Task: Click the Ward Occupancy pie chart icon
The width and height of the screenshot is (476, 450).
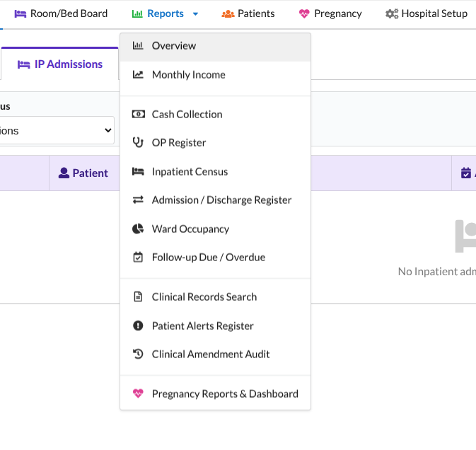Action: coord(138,229)
